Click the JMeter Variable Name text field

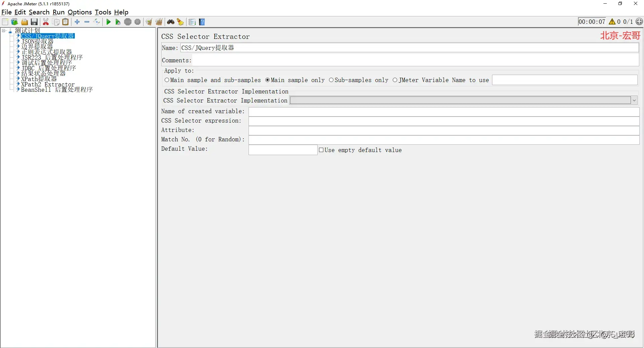pyautogui.click(x=565, y=80)
